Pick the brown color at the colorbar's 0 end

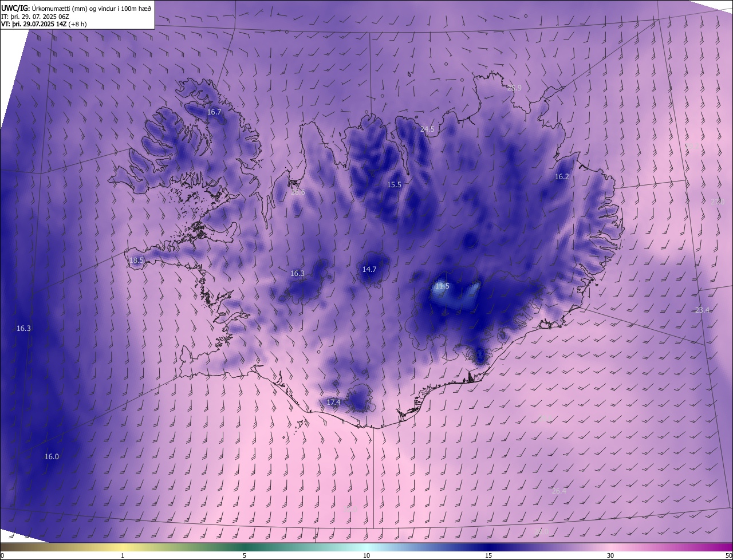(3, 547)
